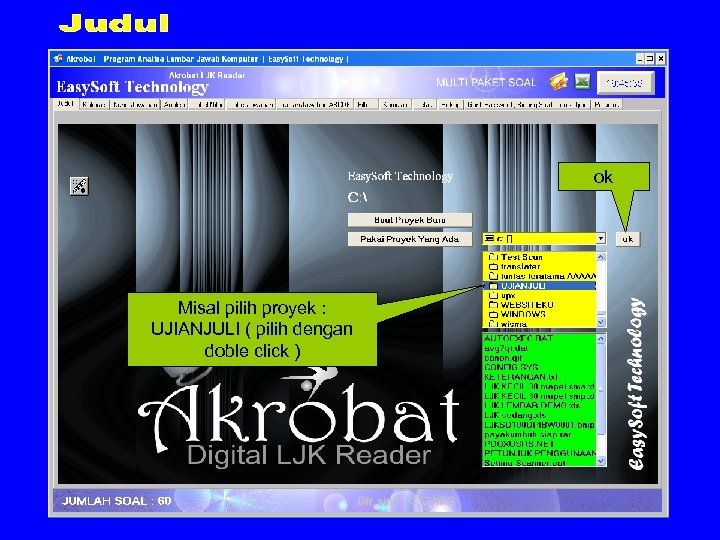Click the small ok button next to the drive dropdown
The image size is (720, 540).
627,239
